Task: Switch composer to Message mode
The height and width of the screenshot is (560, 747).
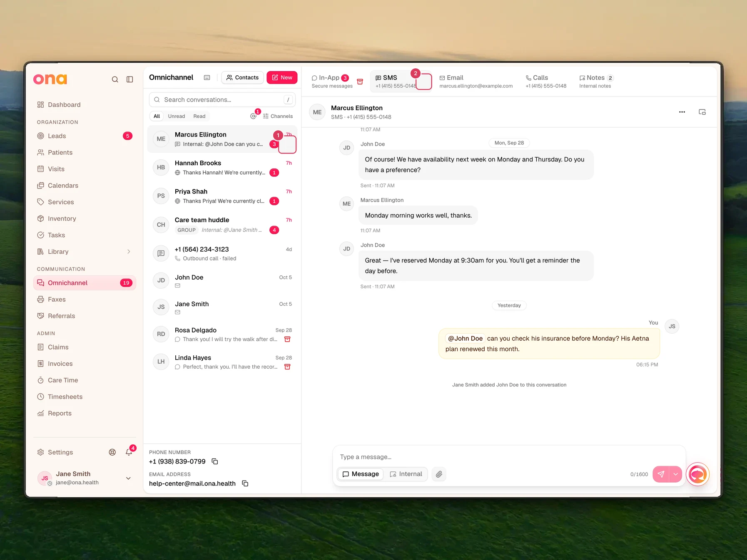Action: click(361, 474)
